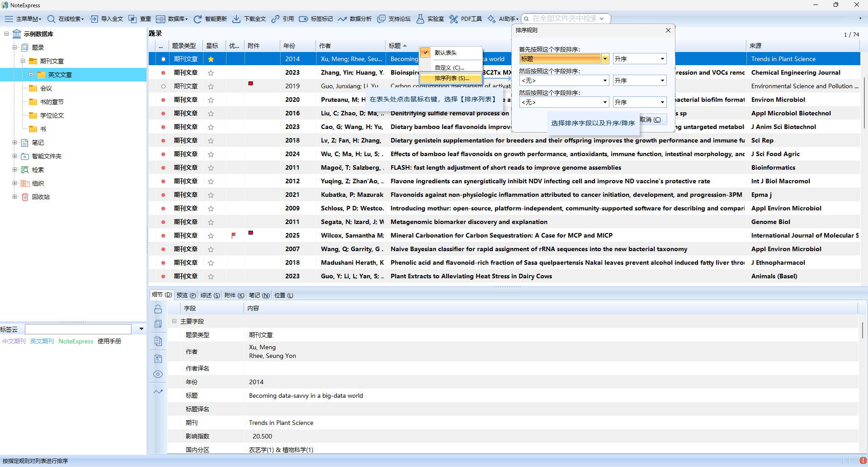Screen dimensions: 868x467
Task: Open the third sort field dropdown showing <无>
Action: coord(564,102)
